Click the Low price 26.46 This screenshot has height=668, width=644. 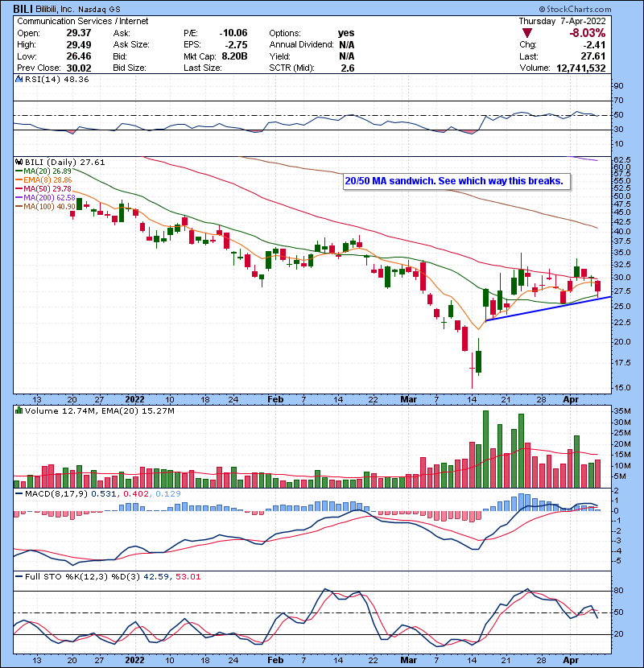(78, 56)
